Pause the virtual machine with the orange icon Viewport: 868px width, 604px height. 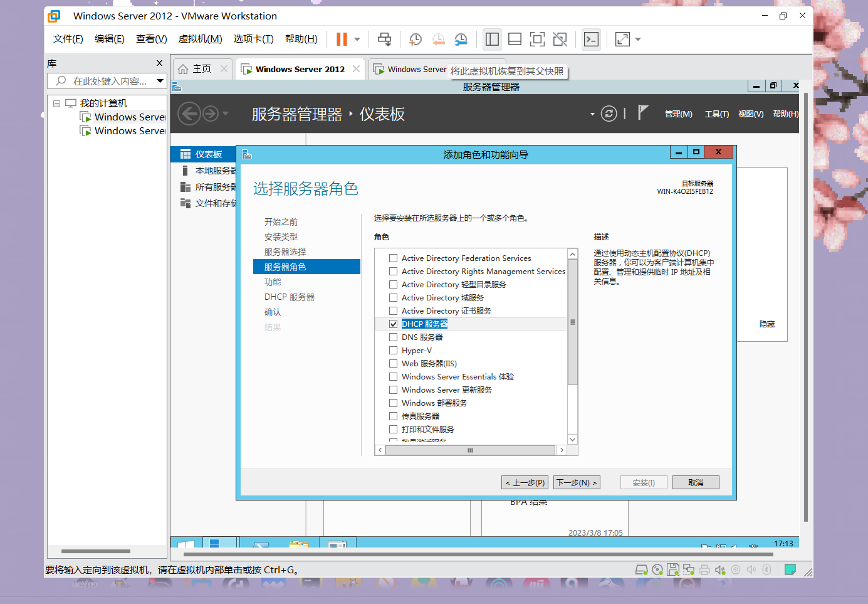342,39
